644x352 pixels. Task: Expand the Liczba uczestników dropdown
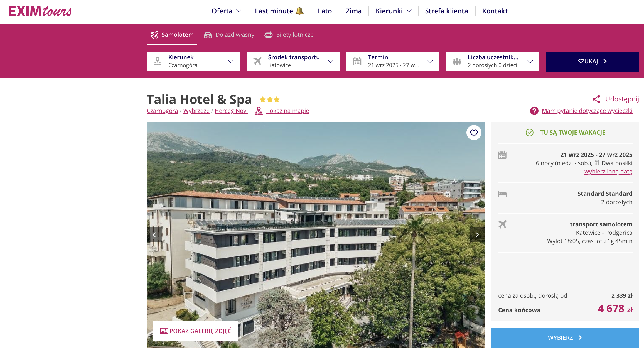click(x=493, y=61)
